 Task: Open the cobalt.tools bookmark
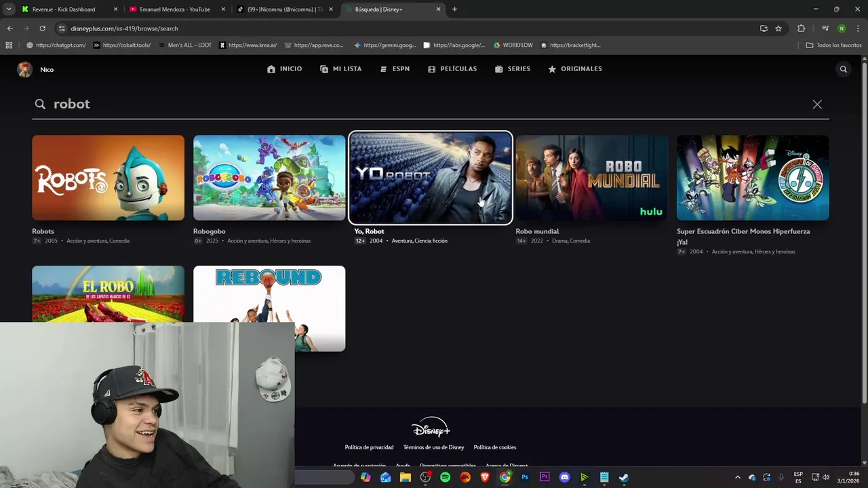(122, 45)
